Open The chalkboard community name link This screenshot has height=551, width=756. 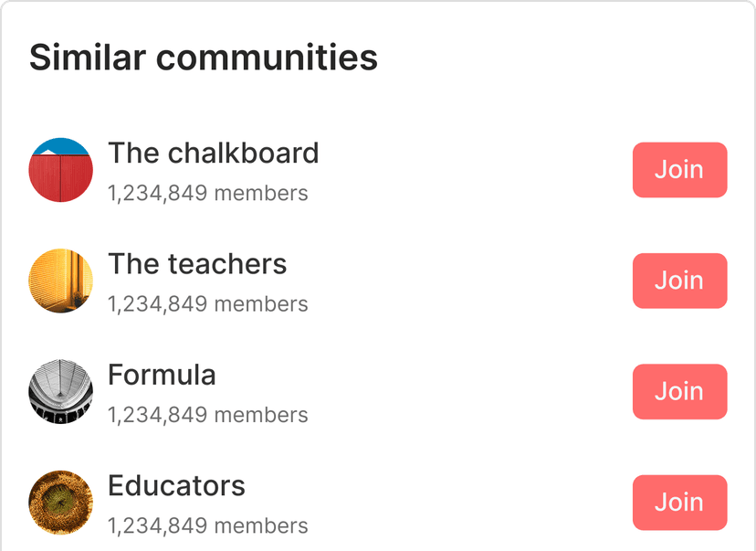pos(213,153)
